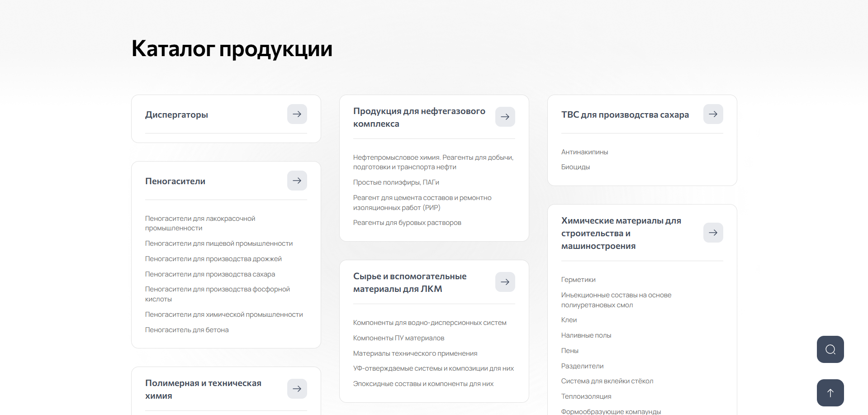Open the Диспергаторы heading link
Viewport: 868px width, 415px height.
coord(176,114)
